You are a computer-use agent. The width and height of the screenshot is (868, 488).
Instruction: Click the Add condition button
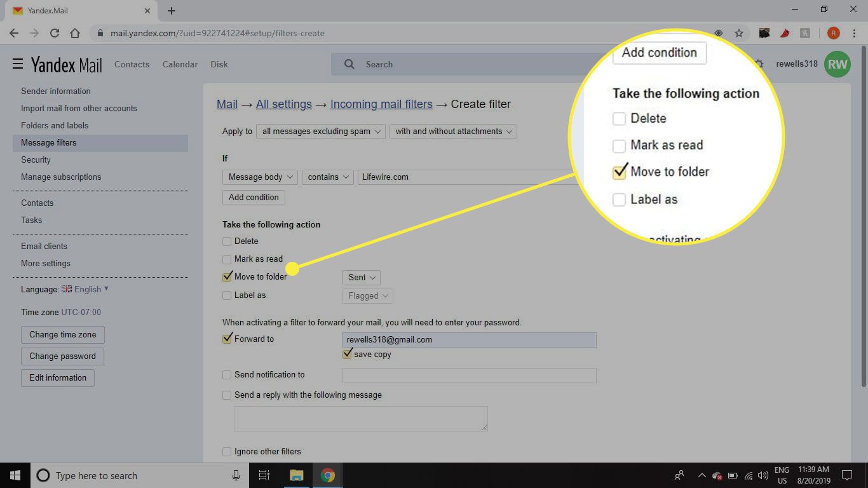(254, 198)
